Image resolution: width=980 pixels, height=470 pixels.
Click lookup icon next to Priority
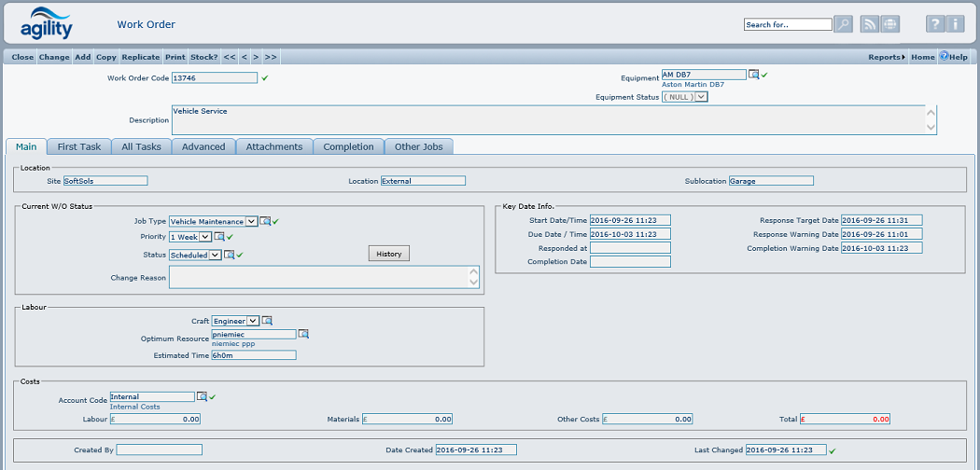click(219, 237)
